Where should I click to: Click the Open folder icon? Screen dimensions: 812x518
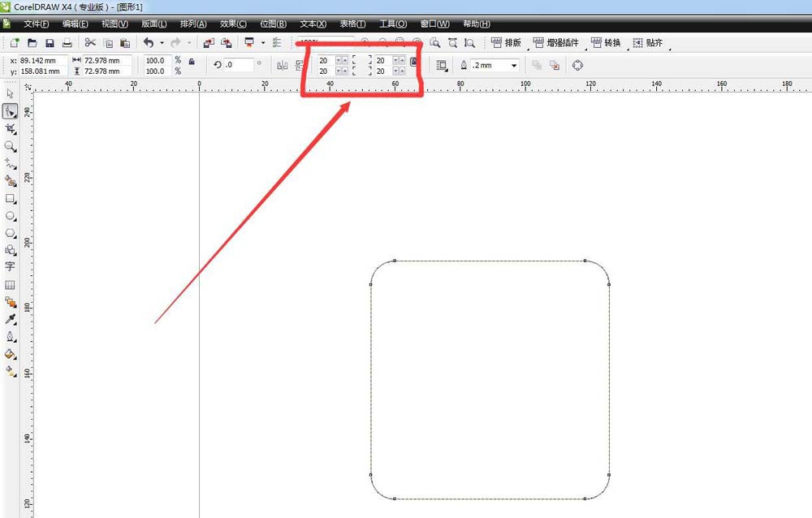click(32, 42)
